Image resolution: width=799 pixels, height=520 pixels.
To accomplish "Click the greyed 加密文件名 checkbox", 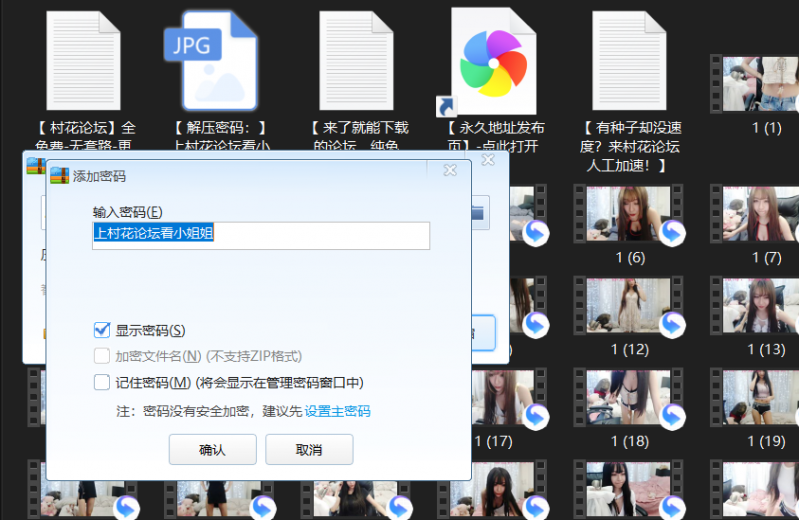I will click(101, 356).
